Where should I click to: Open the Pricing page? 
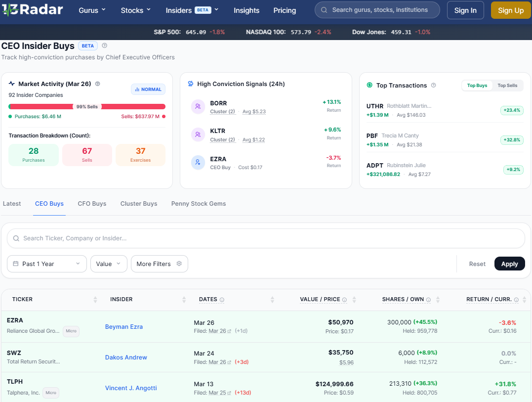pos(285,10)
